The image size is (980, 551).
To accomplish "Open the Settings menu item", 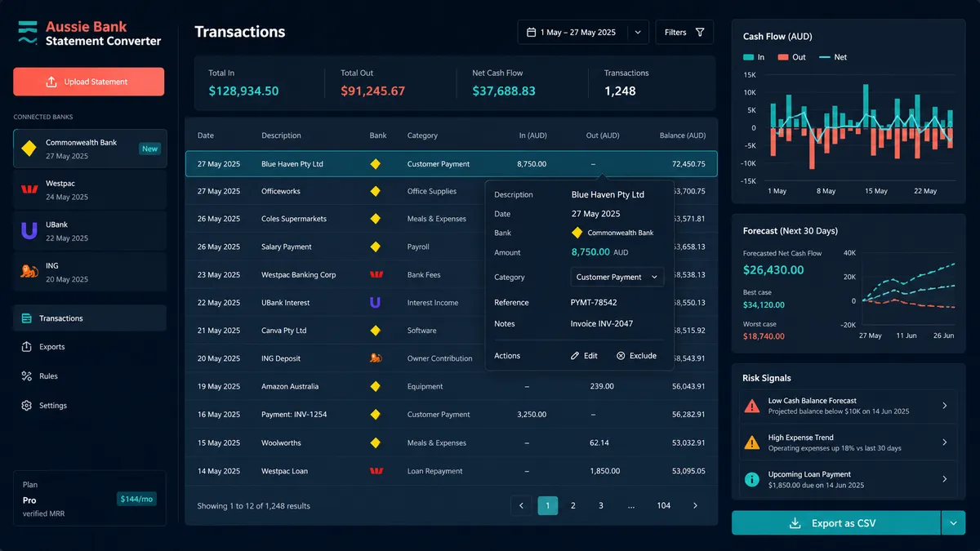I will pyautogui.click(x=90, y=406).
